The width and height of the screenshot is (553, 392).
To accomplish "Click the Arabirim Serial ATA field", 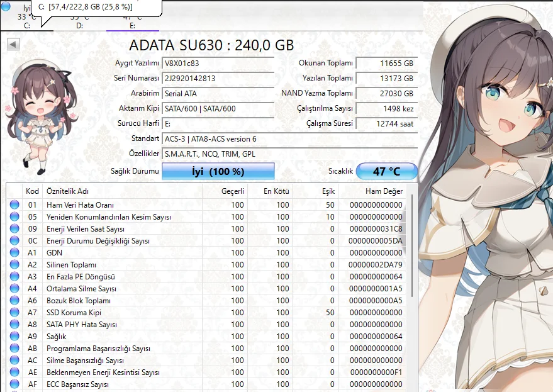I will click(218, 94).
